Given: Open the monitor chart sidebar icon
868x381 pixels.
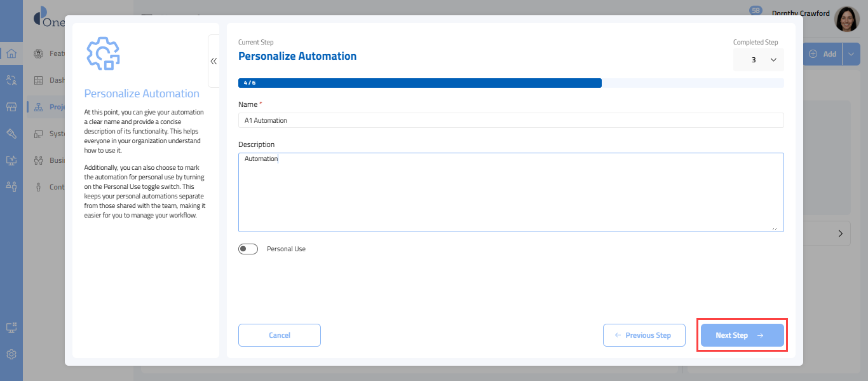Looking at the screenshot, I should 11,160.
